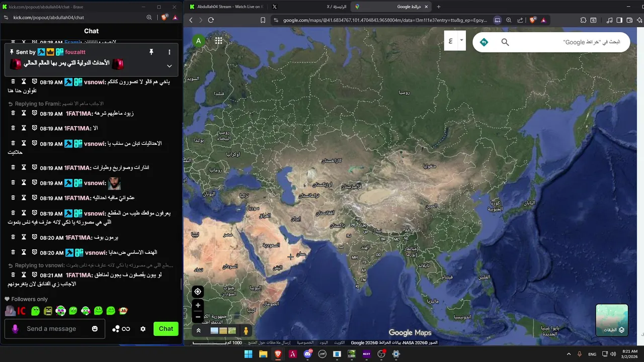Open the Brave Leo AI sparkle icon
The width and height of the screenshot is (644, 362).
[639, 20]
